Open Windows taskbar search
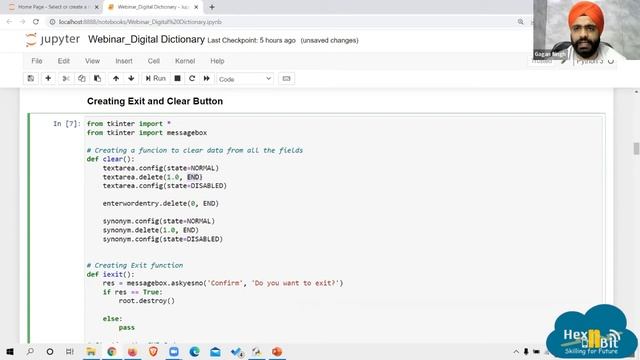Screen dimensions: 640x360 pos(30,351)
